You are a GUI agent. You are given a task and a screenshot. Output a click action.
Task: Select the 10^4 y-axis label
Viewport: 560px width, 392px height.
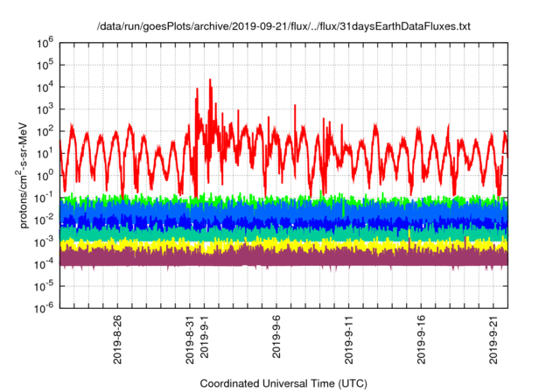point(45,87)
